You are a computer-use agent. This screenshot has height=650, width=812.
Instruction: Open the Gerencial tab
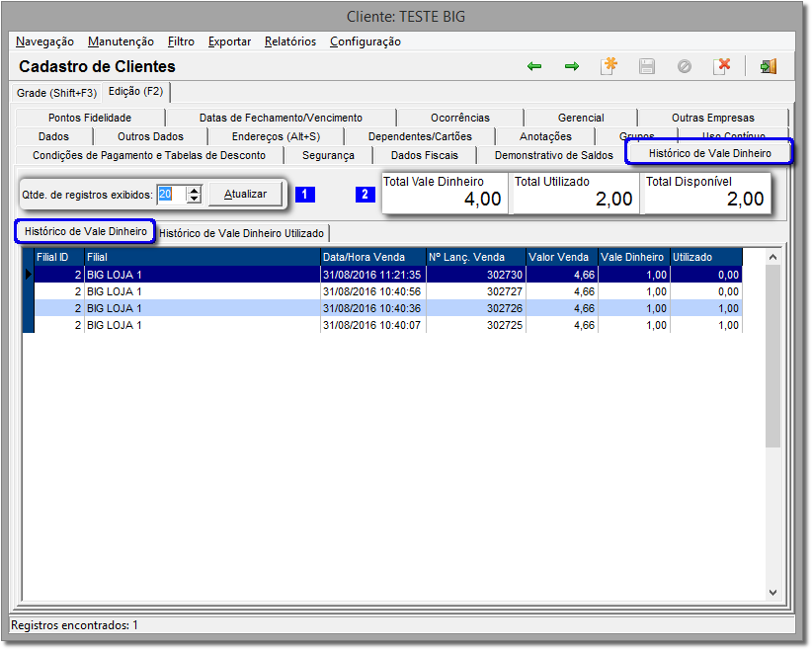[x=581, y=118]
